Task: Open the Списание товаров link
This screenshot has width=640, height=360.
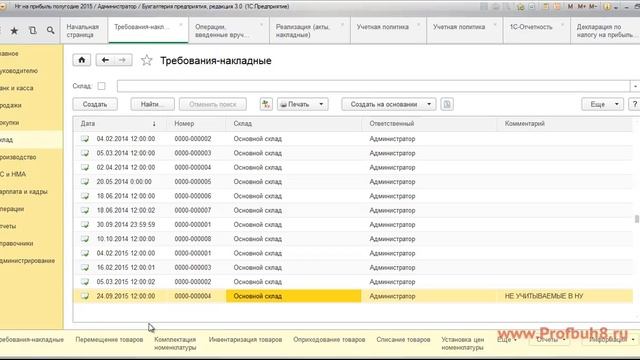Action: [x=403, y=340]
